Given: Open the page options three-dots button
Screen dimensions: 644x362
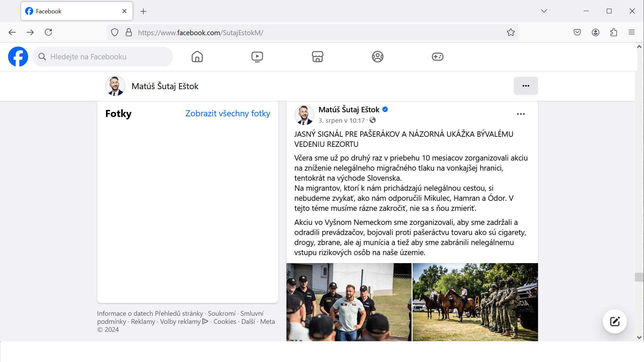Looking at the screenshot, I should click(x=526, y=86).
